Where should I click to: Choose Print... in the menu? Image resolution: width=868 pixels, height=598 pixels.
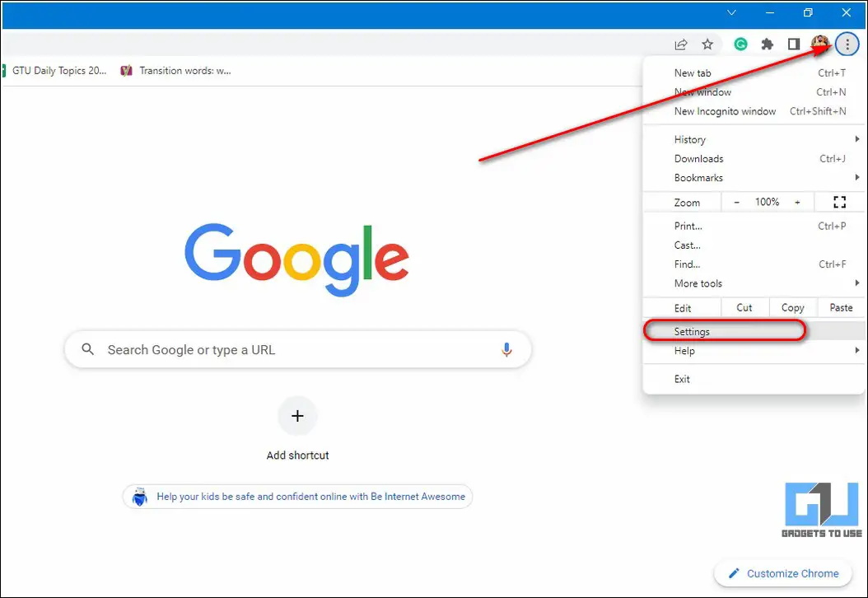click(x=754, y=226)
